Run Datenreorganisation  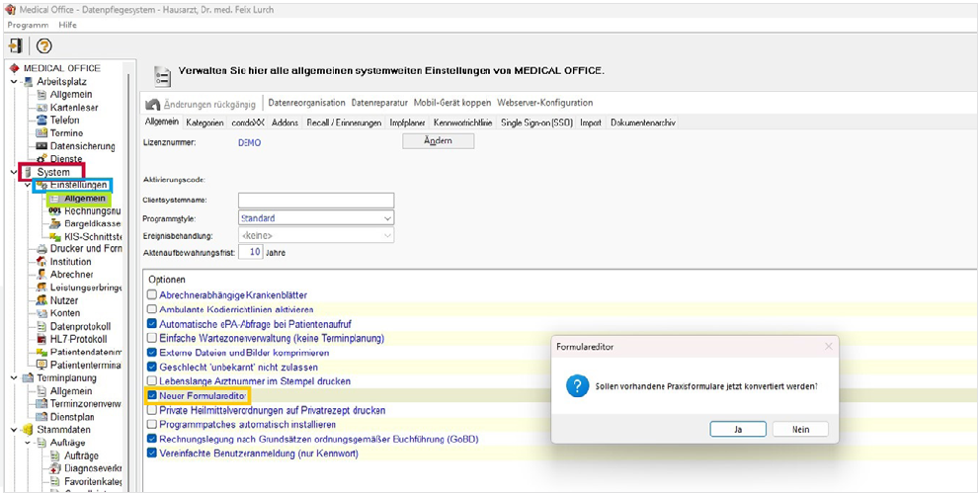[x=306, y=103]
